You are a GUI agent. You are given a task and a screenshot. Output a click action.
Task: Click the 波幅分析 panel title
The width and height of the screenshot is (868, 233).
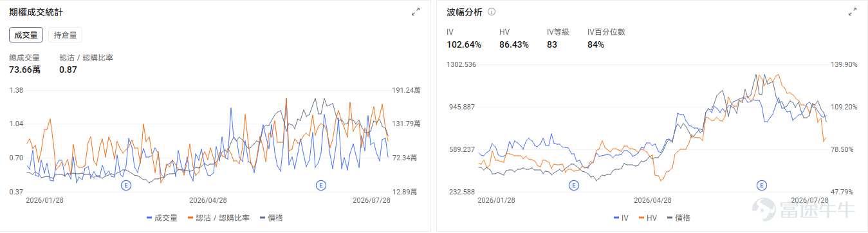click(465, 12)
